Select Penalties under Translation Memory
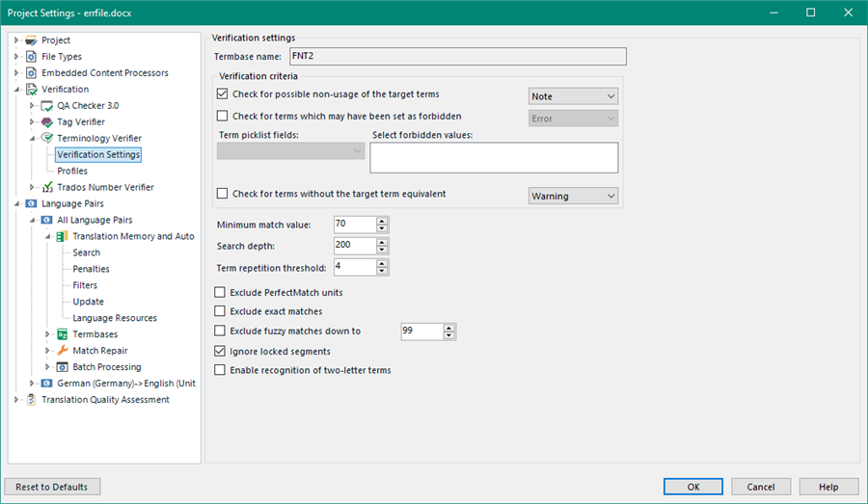Screen dimensions: 868x504 [91, 269]
